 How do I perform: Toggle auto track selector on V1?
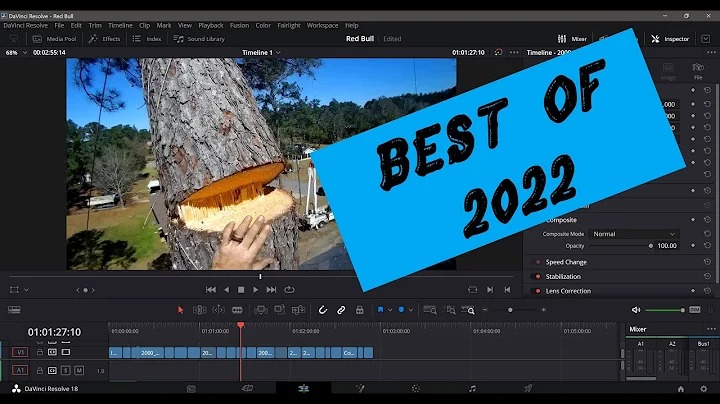52,352
